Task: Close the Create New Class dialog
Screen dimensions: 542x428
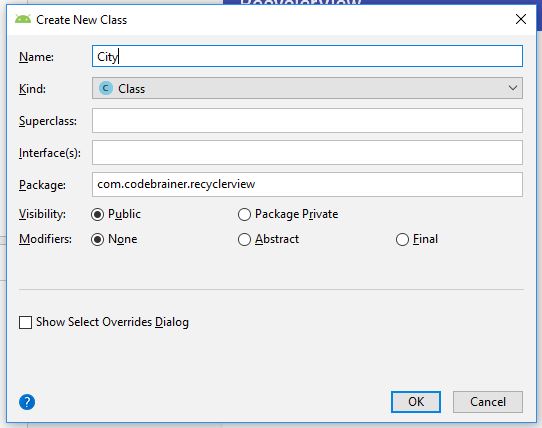Action: (521, 19)
